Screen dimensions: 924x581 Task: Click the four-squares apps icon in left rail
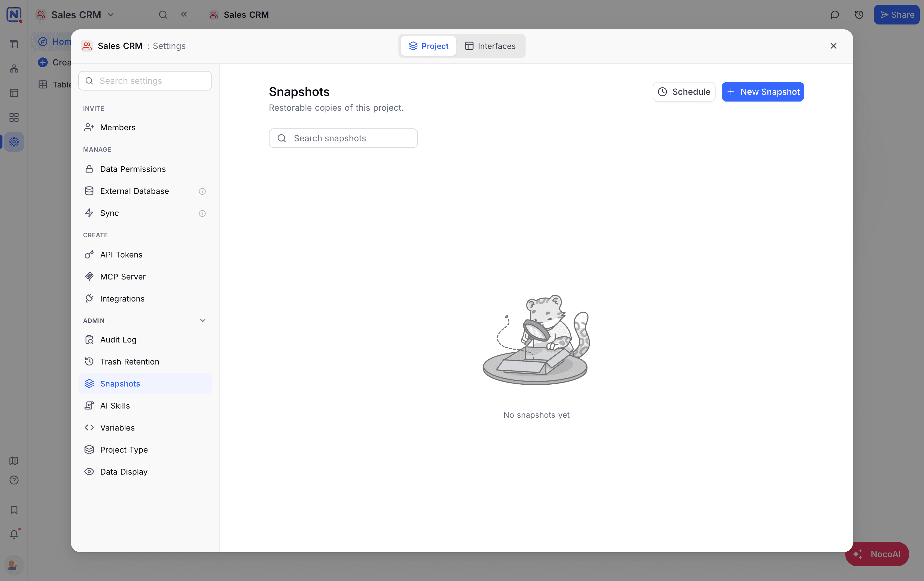pos(14,117)
